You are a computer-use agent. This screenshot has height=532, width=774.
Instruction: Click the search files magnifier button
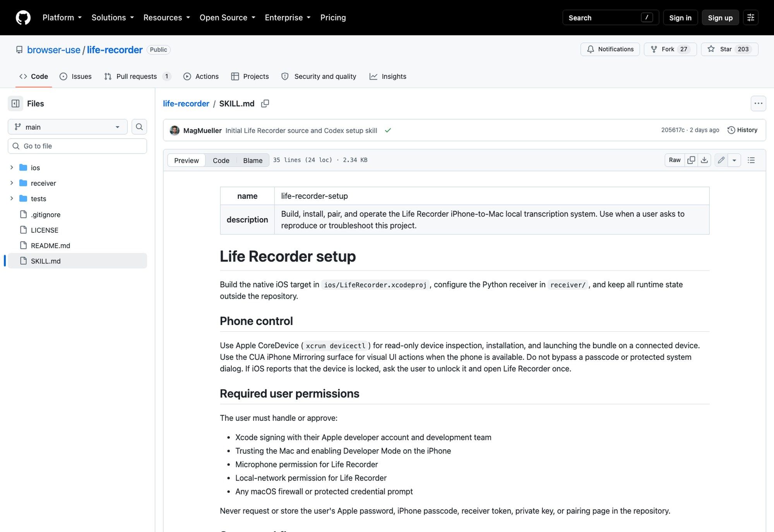pyautogui.click(x=139, y=127)
